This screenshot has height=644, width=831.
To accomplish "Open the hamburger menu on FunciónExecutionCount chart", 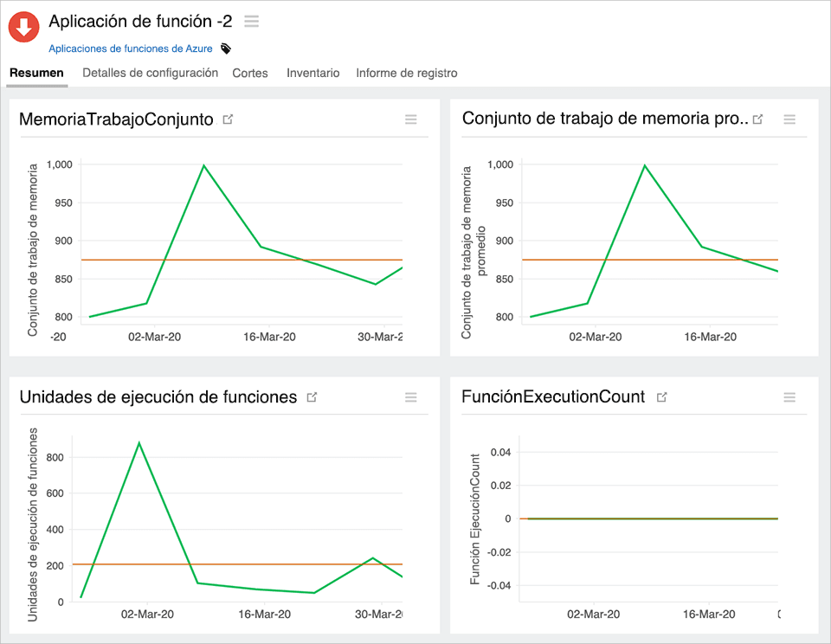I will (x=789, y=397).
